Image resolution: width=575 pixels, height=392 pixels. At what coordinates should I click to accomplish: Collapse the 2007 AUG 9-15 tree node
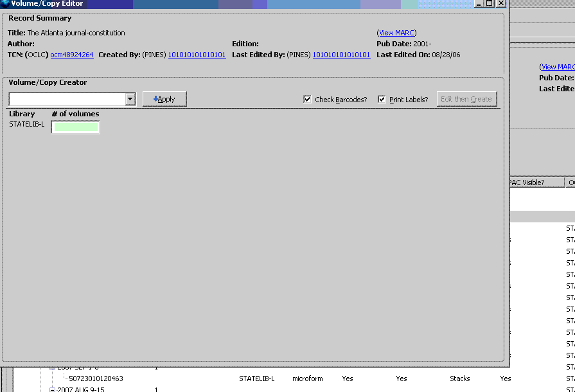pyautogui.click(x=53, y=389)
